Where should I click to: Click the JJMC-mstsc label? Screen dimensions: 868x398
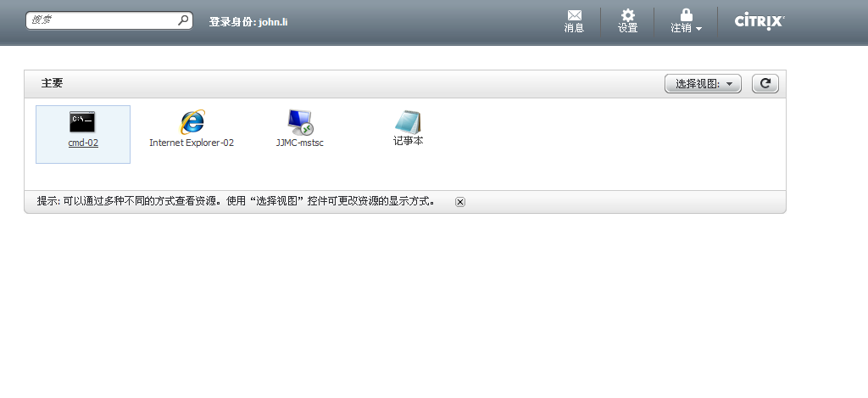299,143
